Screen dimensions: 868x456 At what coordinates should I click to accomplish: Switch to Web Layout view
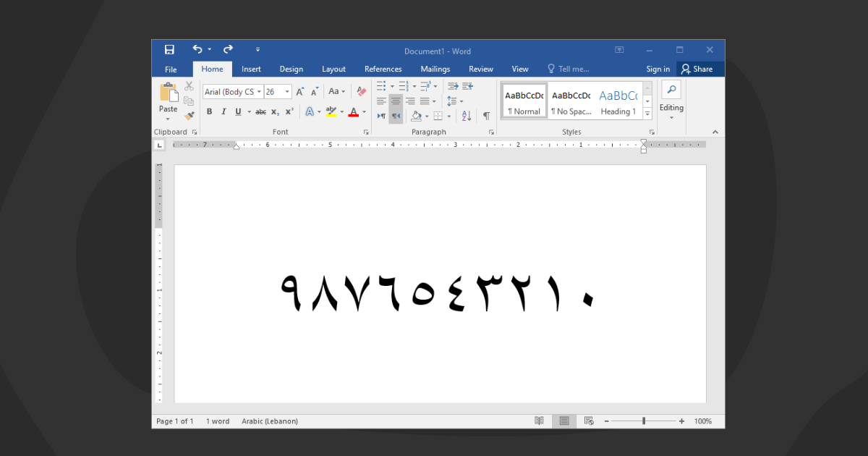(x=589, y=421)
